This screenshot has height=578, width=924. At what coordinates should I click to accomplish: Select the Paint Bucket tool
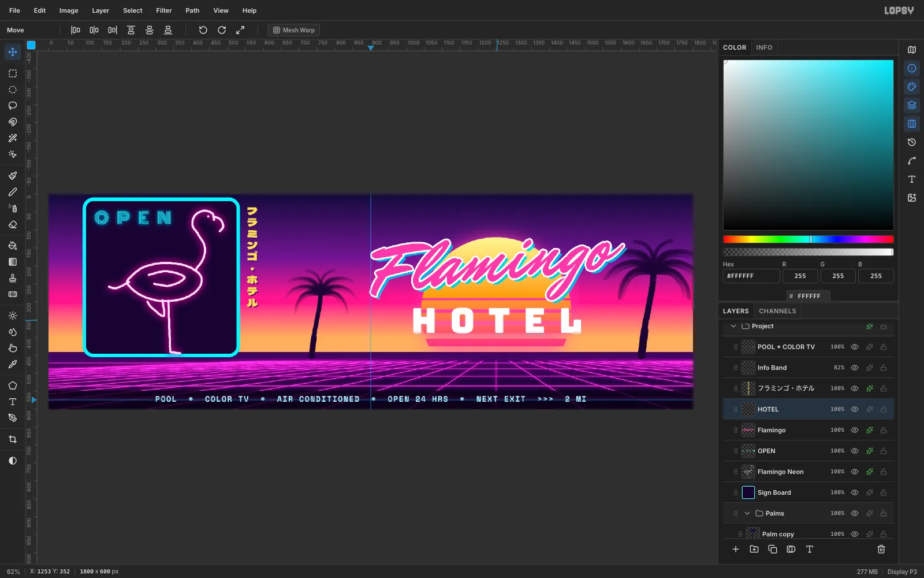tap(13, 246)
